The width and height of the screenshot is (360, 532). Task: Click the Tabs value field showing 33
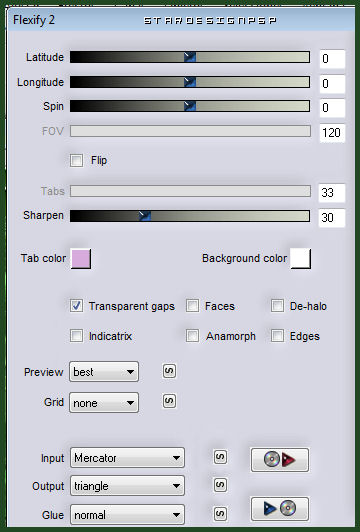pos(332,193)
